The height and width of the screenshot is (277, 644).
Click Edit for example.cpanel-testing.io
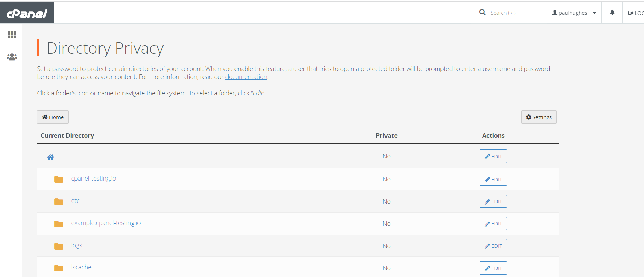[x=493, y=223]
